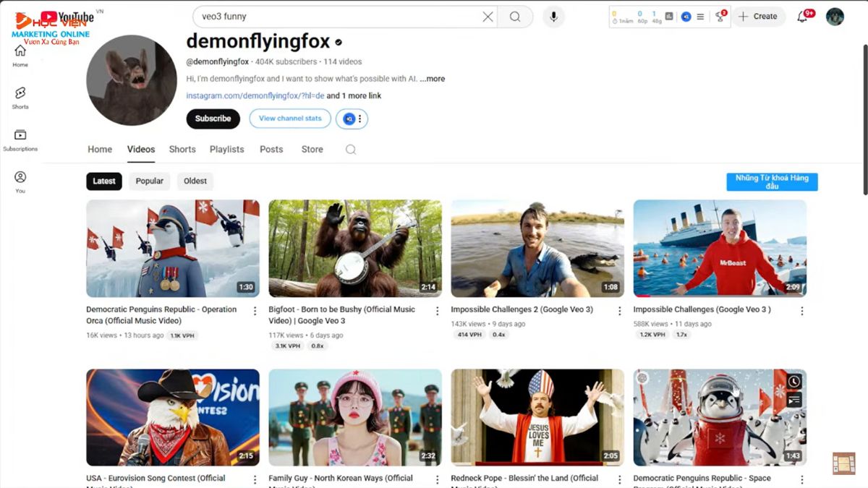Screen dimensions: 868x488
Task: Click the 1.2K VPH badge under Impossible Challenges
Action: point(652,335)
